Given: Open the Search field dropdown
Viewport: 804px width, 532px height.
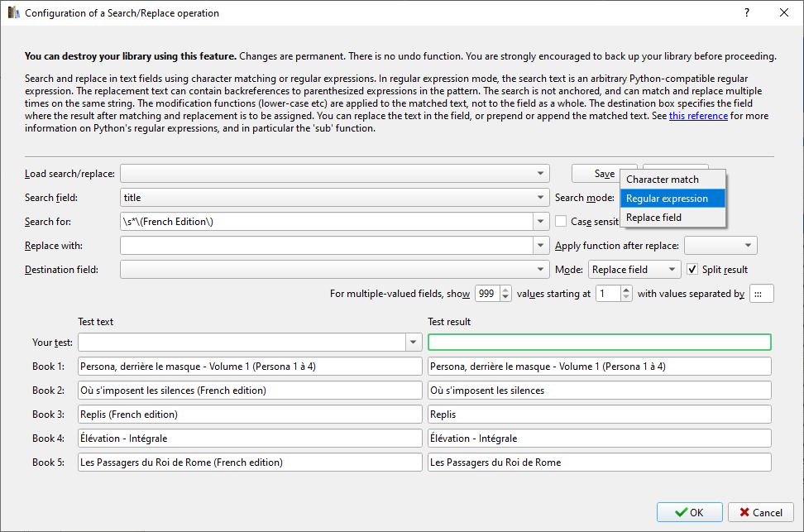Looking at the screenshot, I should [x=541, y=198].
